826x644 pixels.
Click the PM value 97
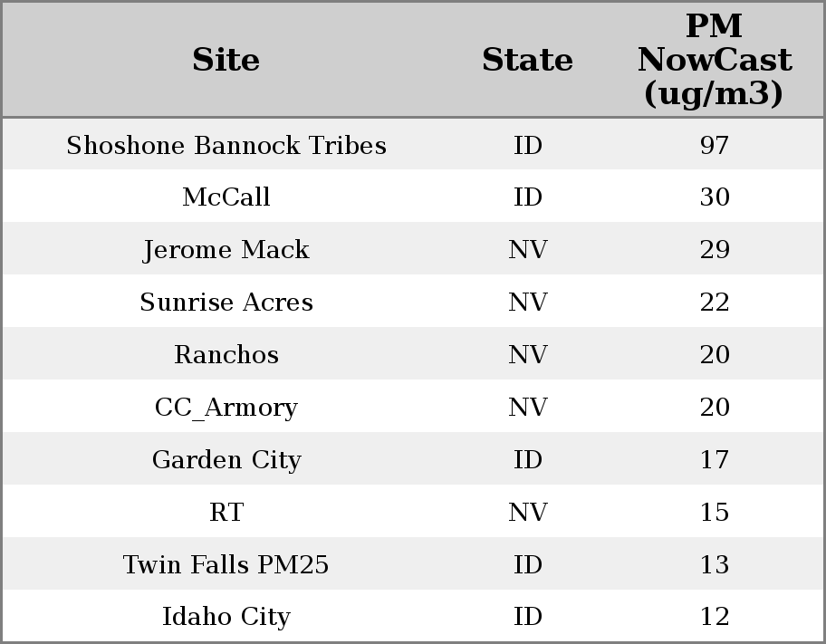pyautogui.click(x=714, y=146)
